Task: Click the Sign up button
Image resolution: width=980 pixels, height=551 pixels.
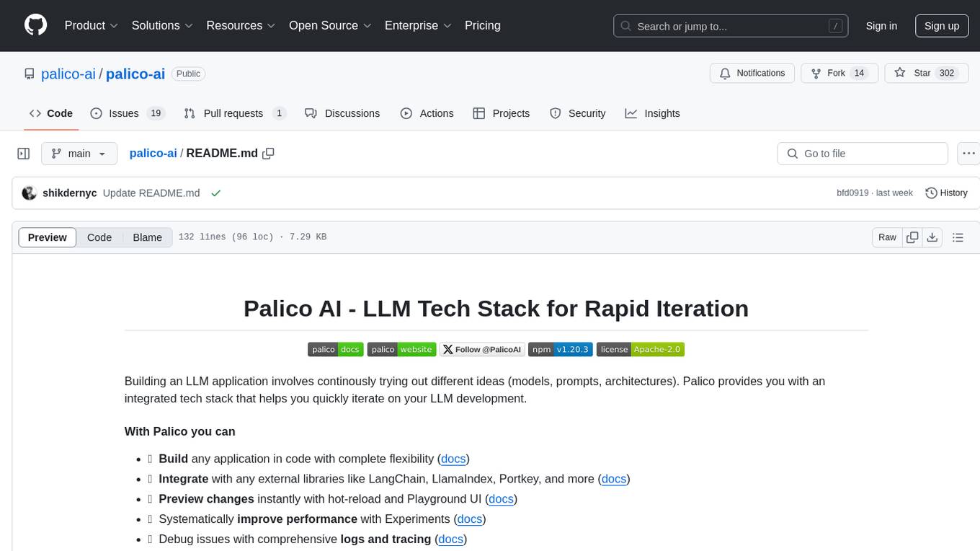Action: click(942, 26)
